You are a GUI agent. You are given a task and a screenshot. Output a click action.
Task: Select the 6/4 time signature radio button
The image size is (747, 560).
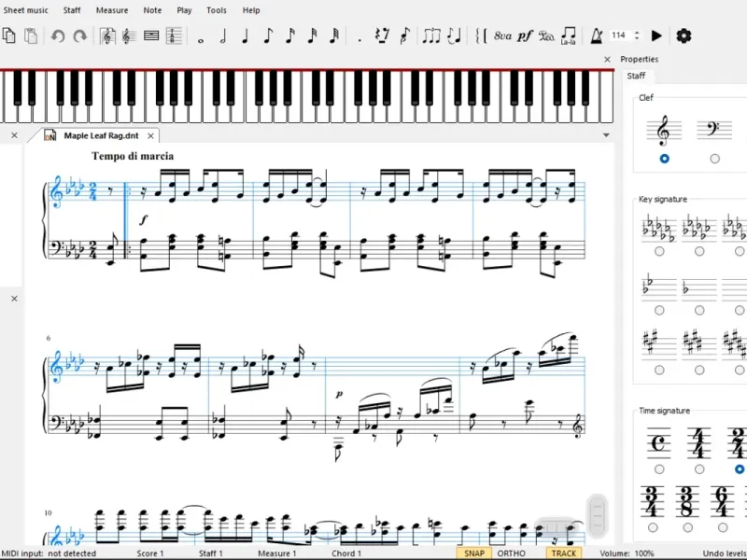[x=723, y=527]
